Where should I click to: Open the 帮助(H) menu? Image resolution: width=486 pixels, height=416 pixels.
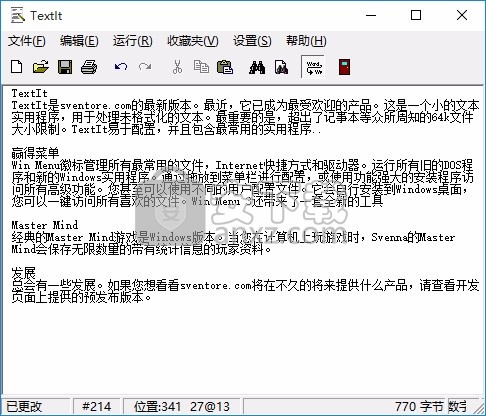coord(306,41)
